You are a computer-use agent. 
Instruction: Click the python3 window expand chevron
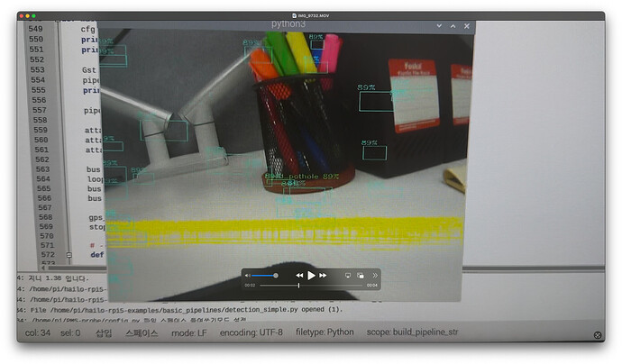point(453,28)
